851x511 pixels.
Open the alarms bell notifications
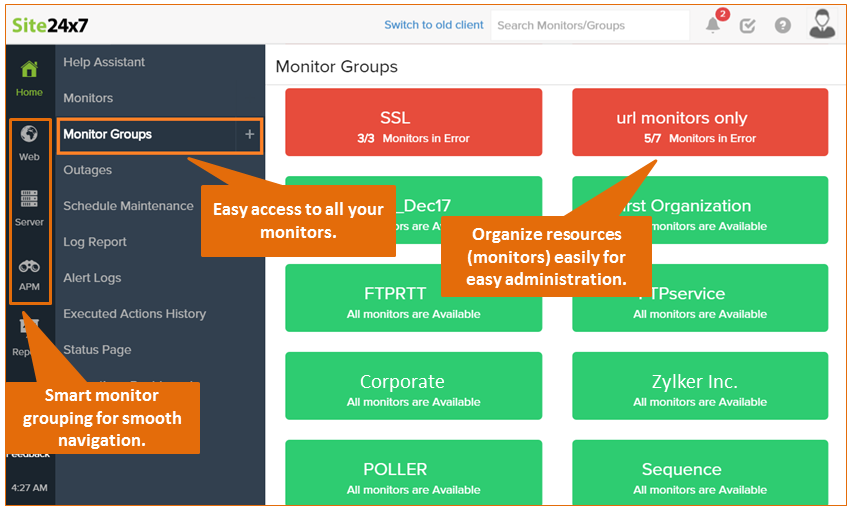[x=713, y=25]
